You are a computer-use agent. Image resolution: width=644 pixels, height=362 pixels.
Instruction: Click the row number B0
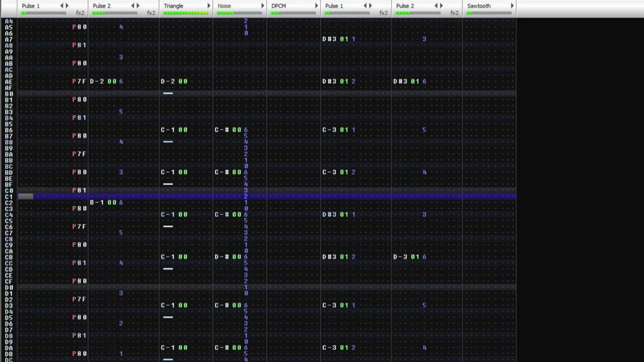click(x=9, y=94)
